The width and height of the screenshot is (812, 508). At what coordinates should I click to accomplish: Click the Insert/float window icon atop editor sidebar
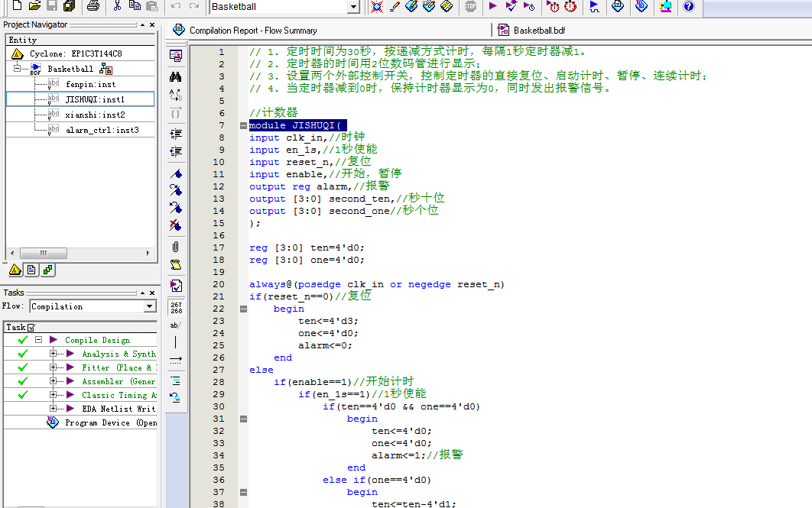(x=176, y=56)
